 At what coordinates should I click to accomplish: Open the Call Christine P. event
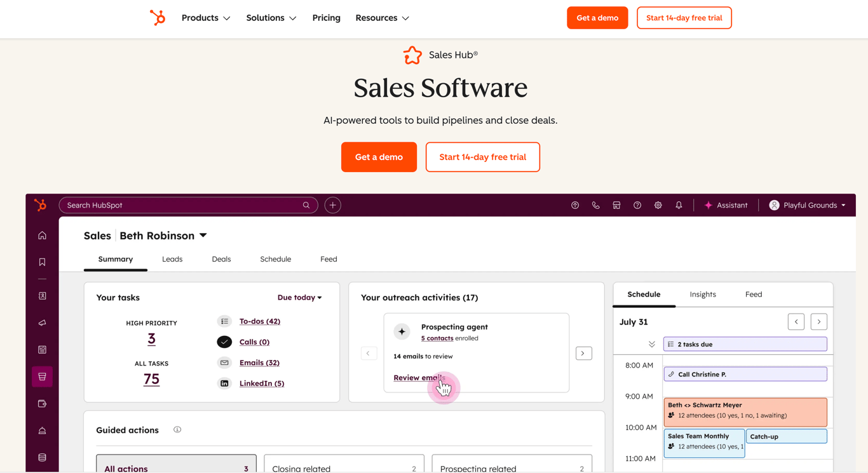[745, 374]
